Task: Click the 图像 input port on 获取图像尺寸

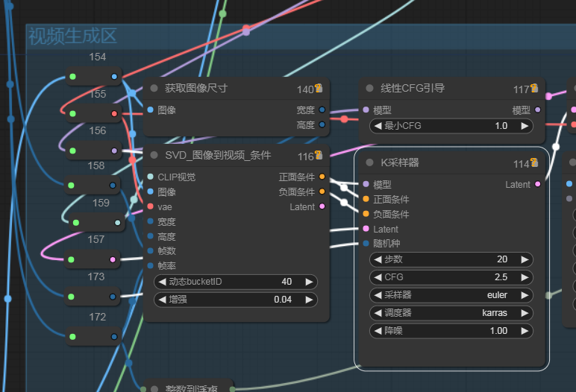Action: 150,110
